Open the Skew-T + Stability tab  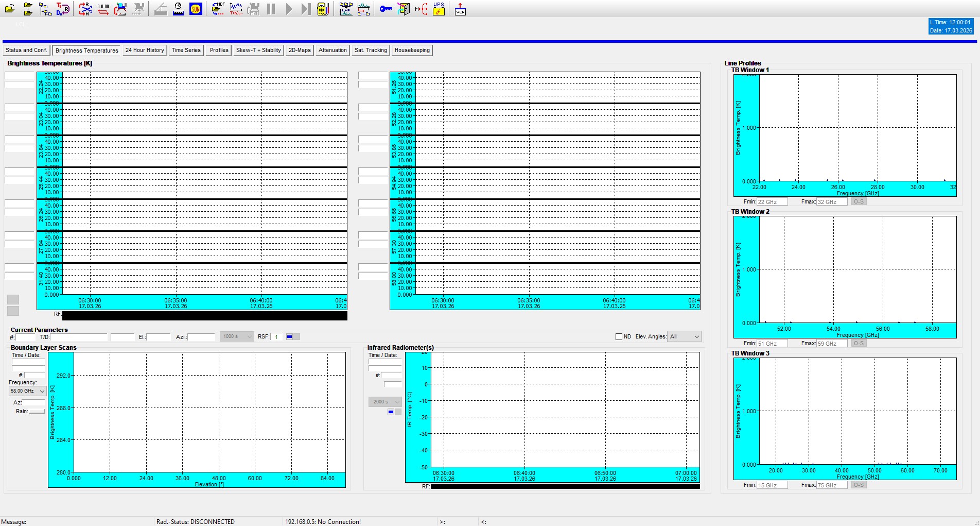click(x=258, y=50)
